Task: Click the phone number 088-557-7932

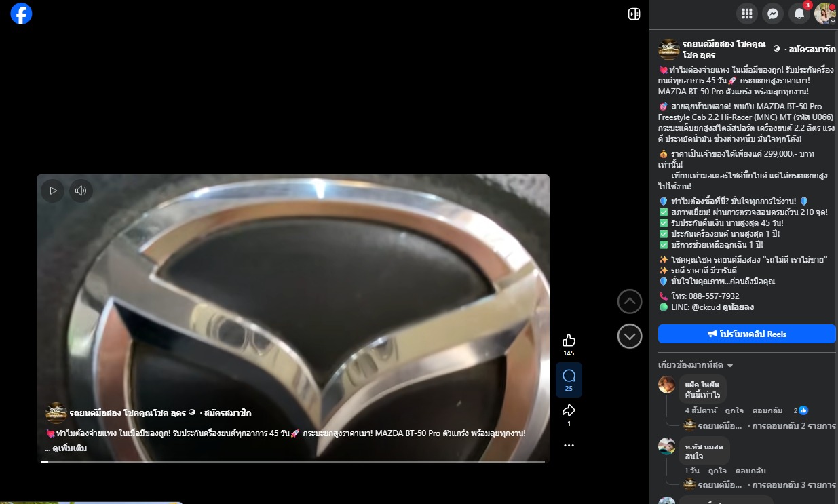Action: pos(715,296)
